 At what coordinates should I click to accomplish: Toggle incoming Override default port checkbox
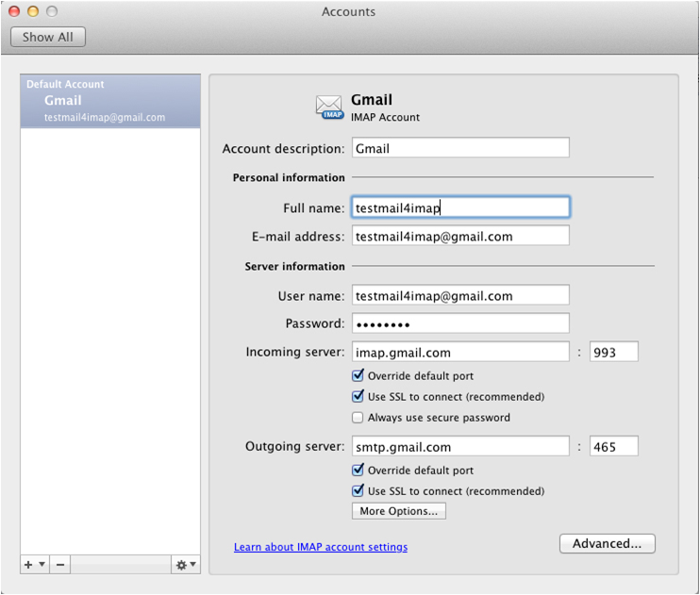[358, 375]
